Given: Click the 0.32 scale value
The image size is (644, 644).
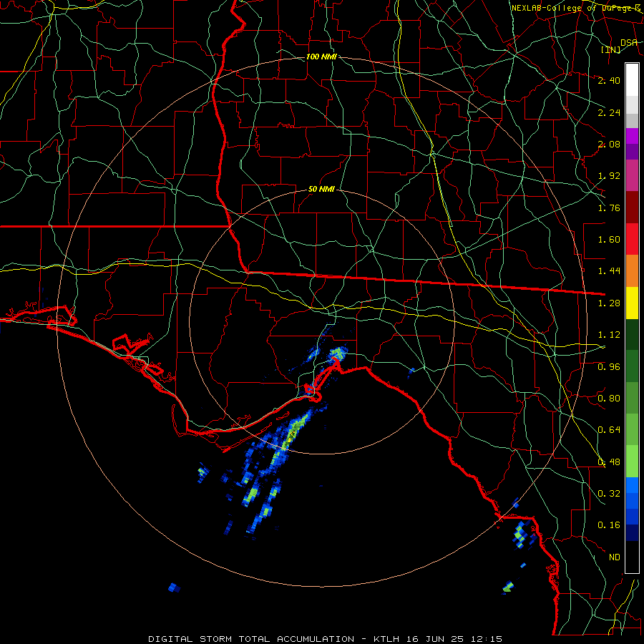Looking at the screenshot, I should [x=609, y=494].
